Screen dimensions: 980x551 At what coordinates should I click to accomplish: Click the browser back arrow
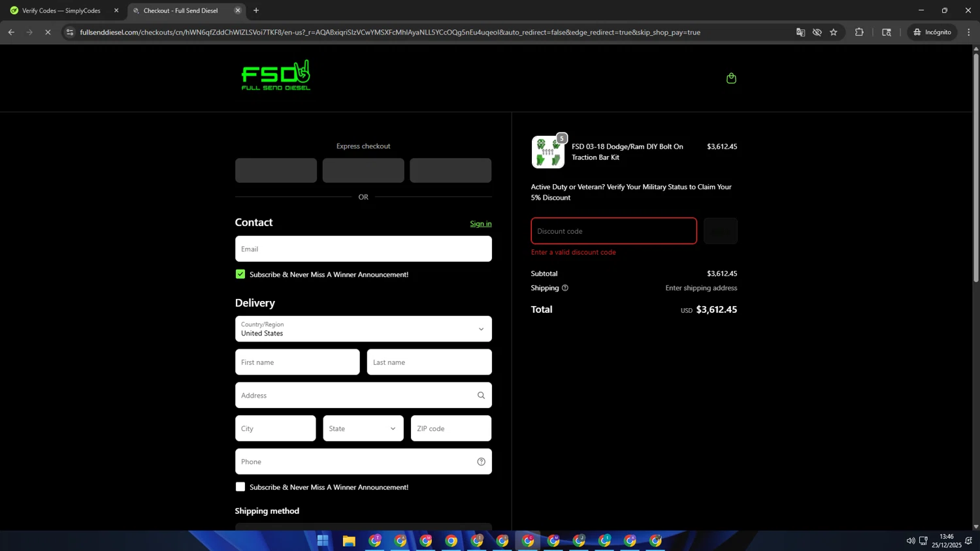pos(11,32)
